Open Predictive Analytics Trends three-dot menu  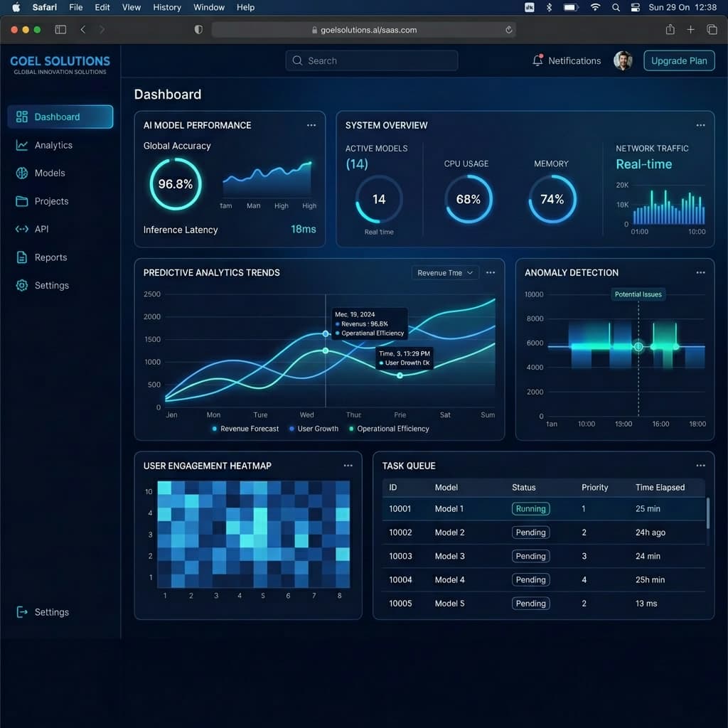pos(491,272)
